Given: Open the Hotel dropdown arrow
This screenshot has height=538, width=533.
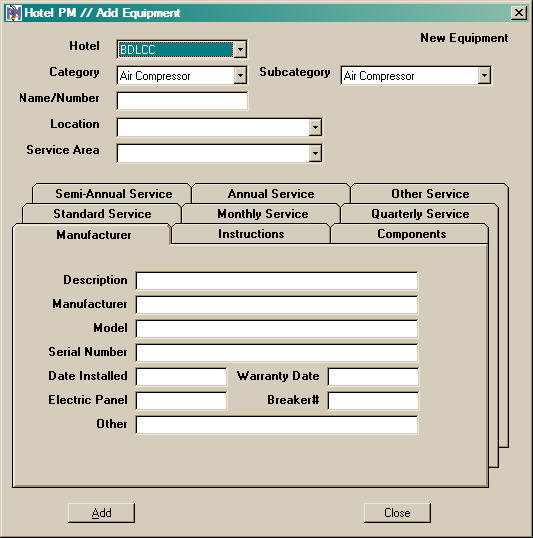Looking at the screenshot, I should click(x=240, y=49).
